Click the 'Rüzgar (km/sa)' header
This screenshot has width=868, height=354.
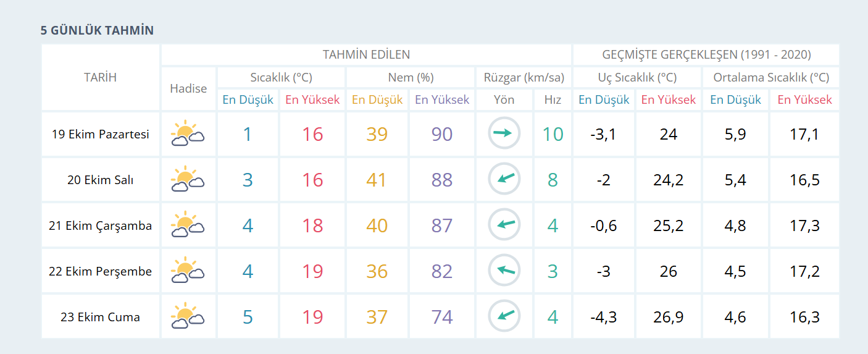pos(524,78)
